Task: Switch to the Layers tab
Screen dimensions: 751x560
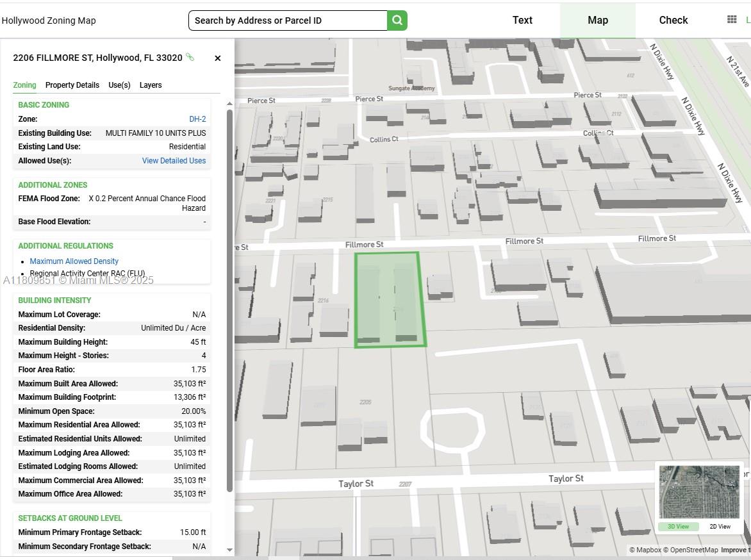Action: click(x=151, y=85)
